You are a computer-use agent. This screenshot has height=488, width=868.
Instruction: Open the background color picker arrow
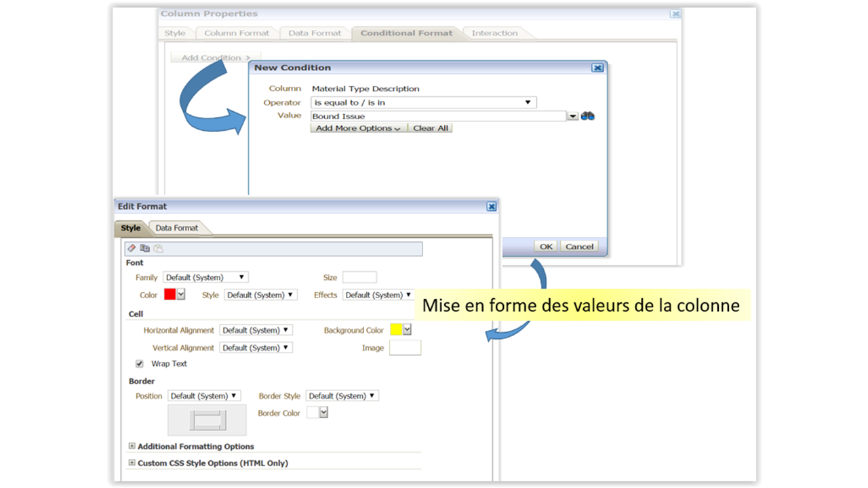coord(407,330)
